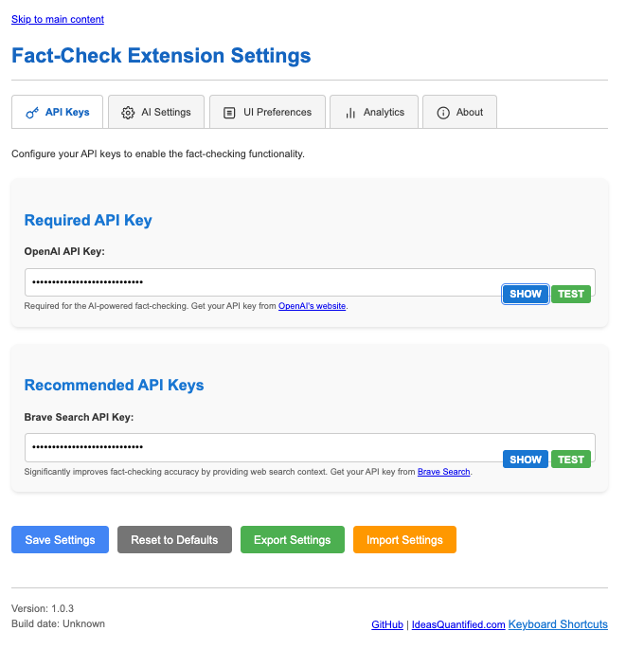Open the Analytics tab
Viewport: 644px width, 649px height.
pyautogui.click(x=374, y=112)
